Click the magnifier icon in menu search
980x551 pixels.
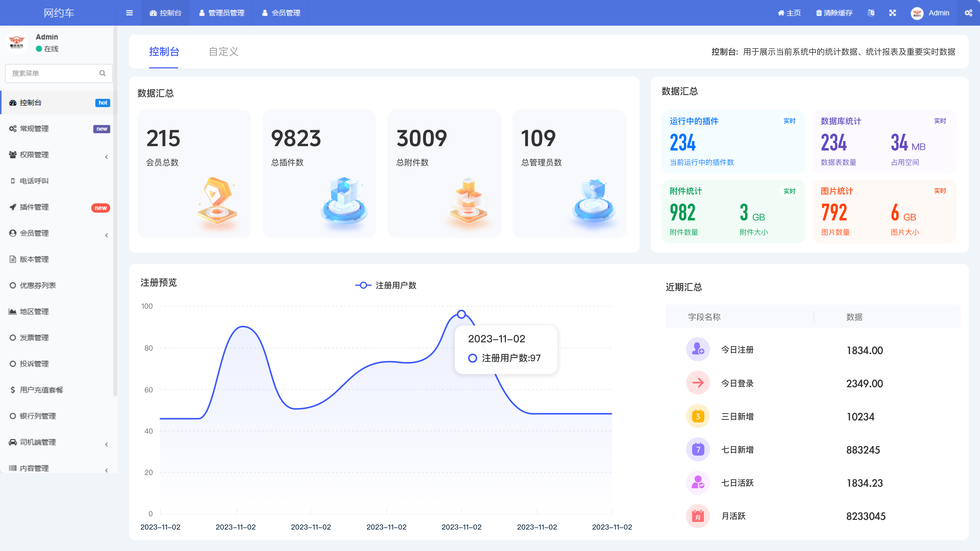102,73
